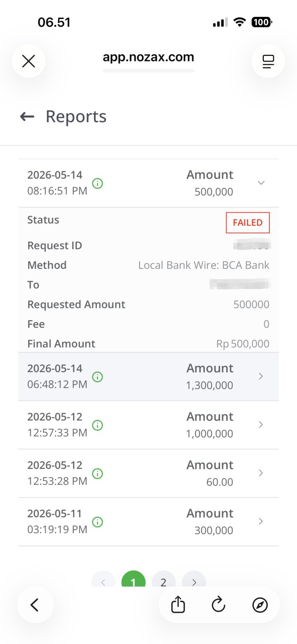Reload the page with the refresh icon
The image size is (297, 644).
point(218,605)
